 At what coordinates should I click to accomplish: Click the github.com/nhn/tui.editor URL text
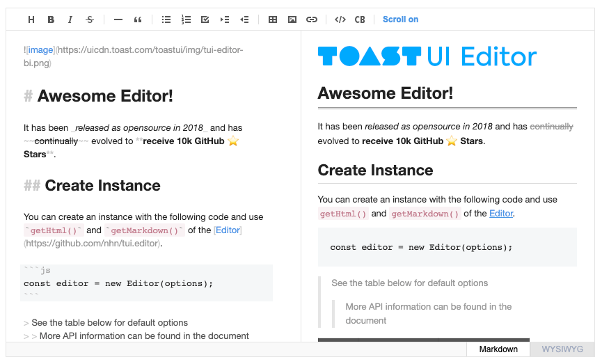(x=93, y=244)
